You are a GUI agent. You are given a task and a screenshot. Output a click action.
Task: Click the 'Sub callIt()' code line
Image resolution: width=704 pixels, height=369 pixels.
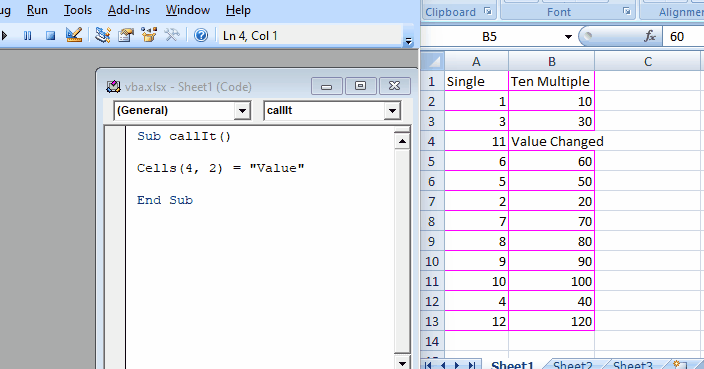(184, 136)
